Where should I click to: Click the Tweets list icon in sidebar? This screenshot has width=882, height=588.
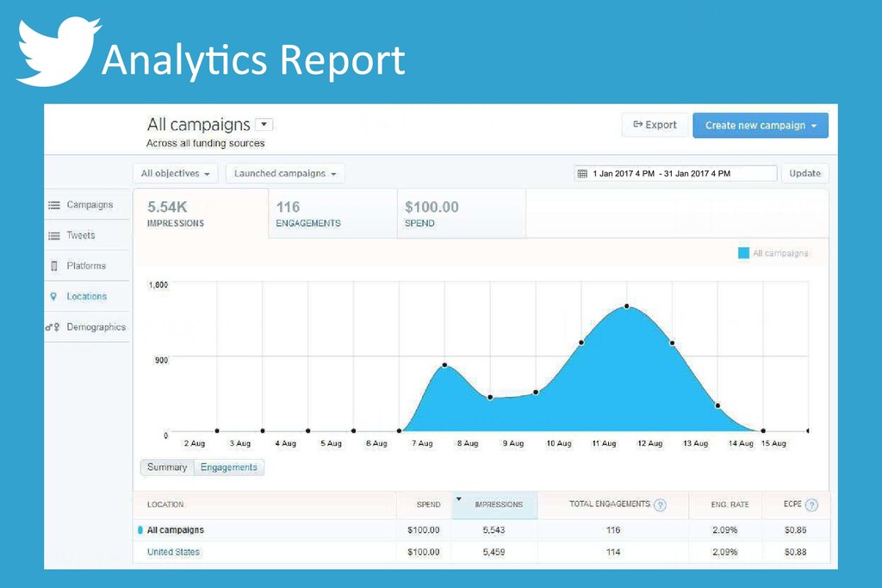[54, 236]
